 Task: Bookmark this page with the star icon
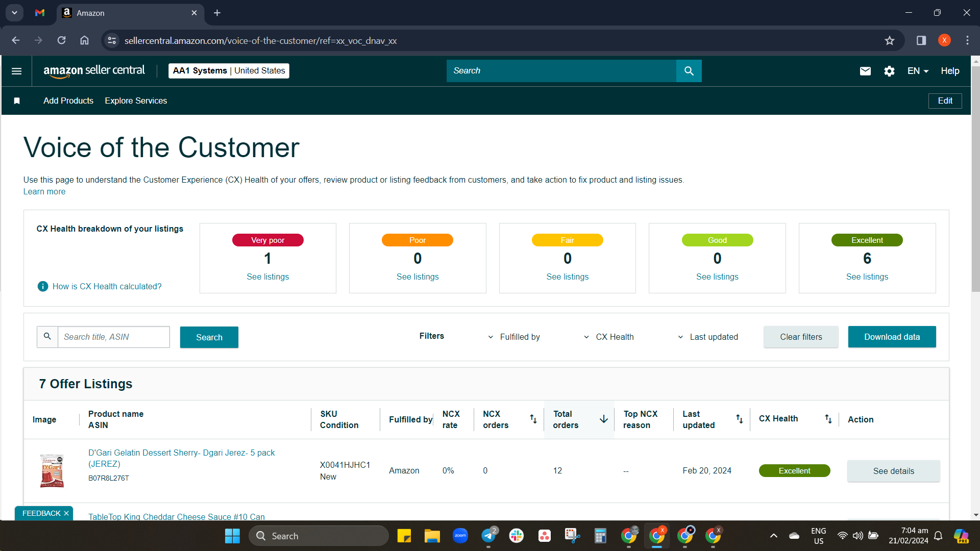890,40
